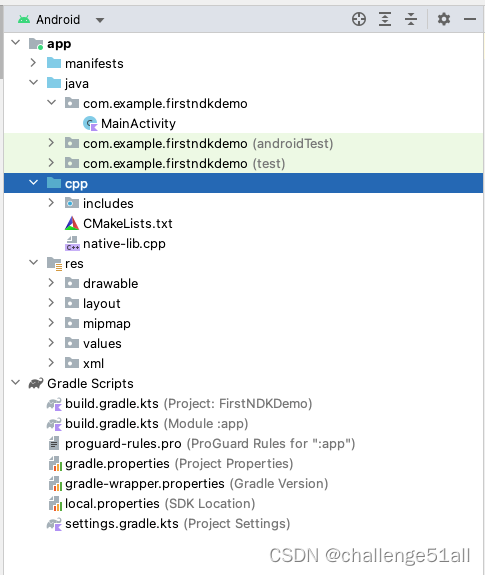Click the Select Opened File target icon
The width and height of the screenshot is (485, 575).
coord(359,19)
